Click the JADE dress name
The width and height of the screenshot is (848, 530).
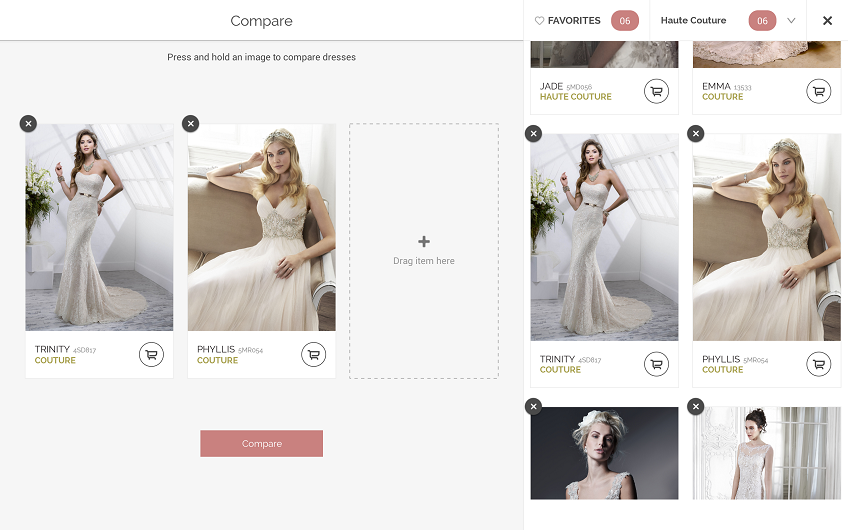551,87
